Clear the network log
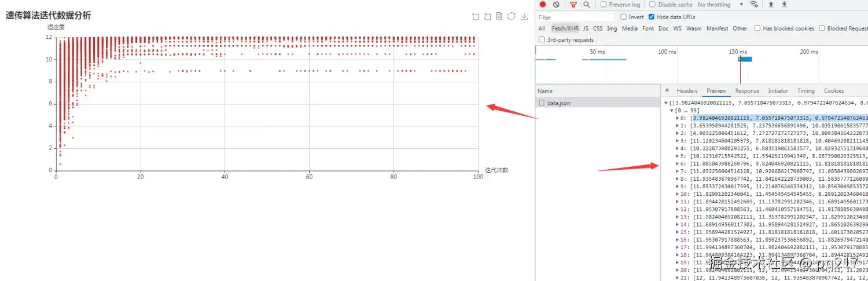 coord(556,4)
